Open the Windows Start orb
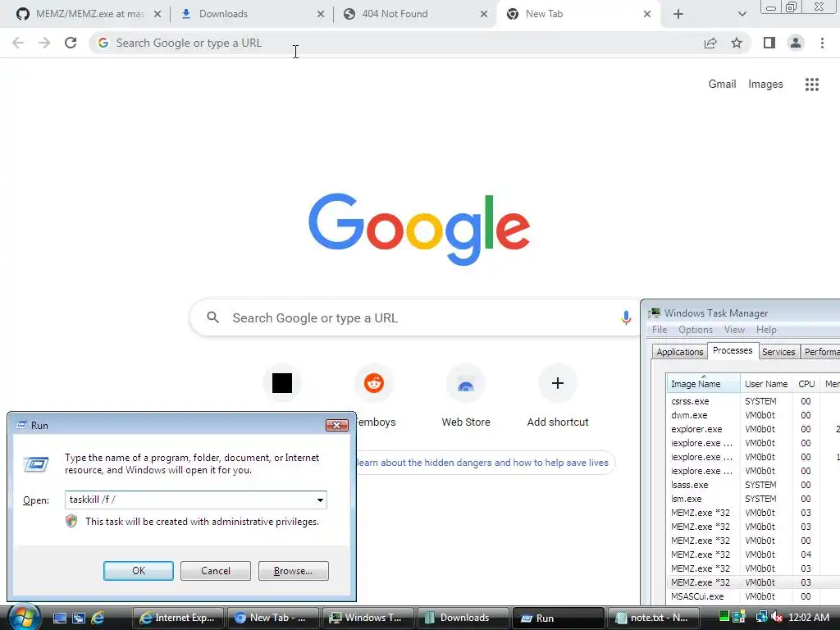840x630 pixels. [x=23, y=617]
